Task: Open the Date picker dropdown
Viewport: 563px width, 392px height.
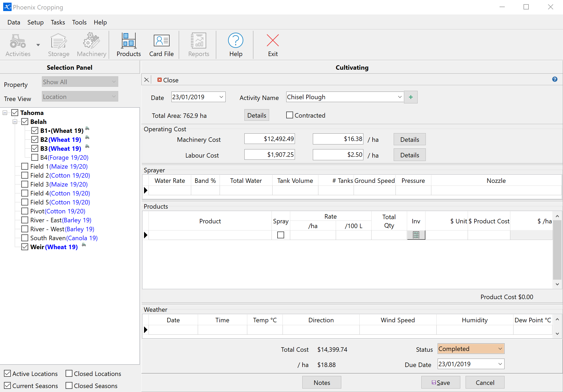Action: [221, 97]
